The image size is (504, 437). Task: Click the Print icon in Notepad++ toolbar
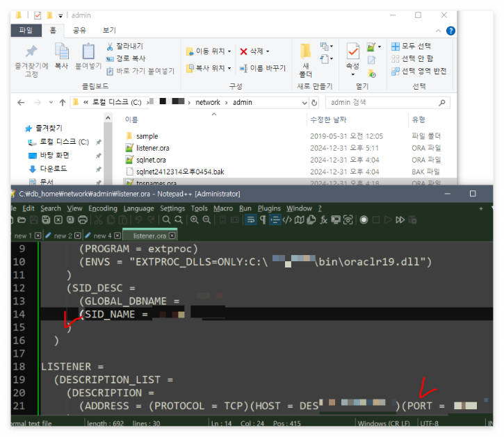tap(83, 220)
